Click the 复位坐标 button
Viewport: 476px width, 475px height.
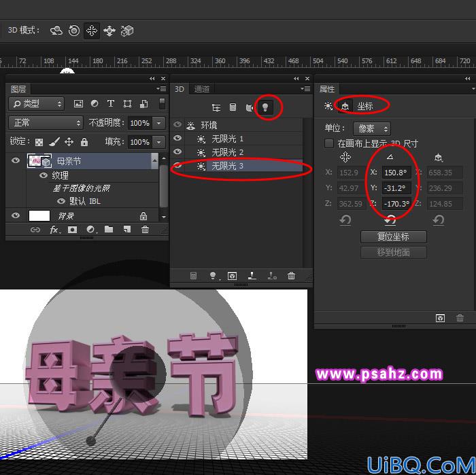coord(394,236)
